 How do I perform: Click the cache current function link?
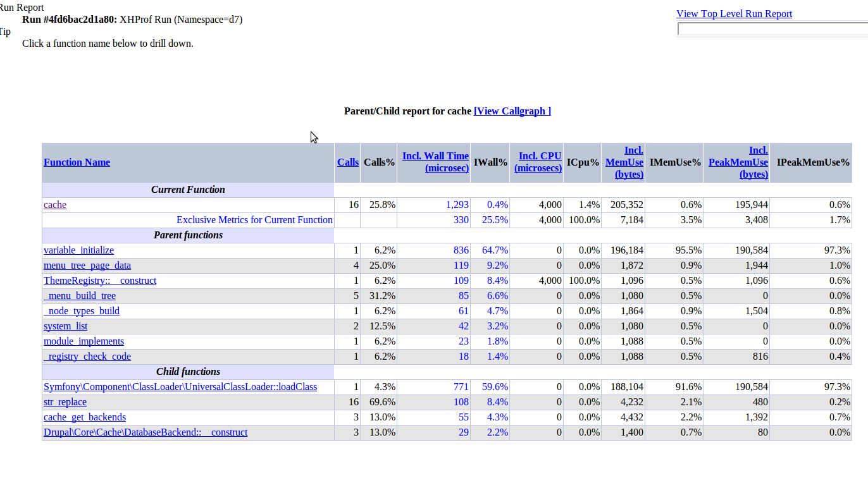(55, 205)
